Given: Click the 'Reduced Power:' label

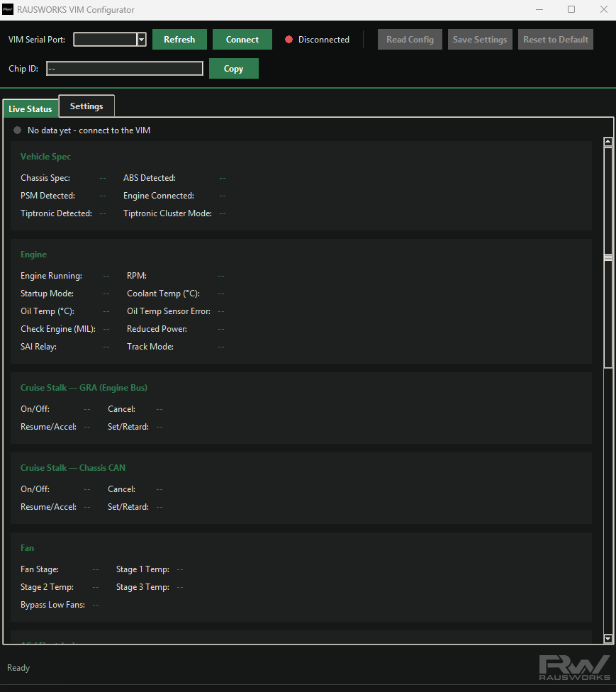Looking at the screenshot, I should [157, 329].
